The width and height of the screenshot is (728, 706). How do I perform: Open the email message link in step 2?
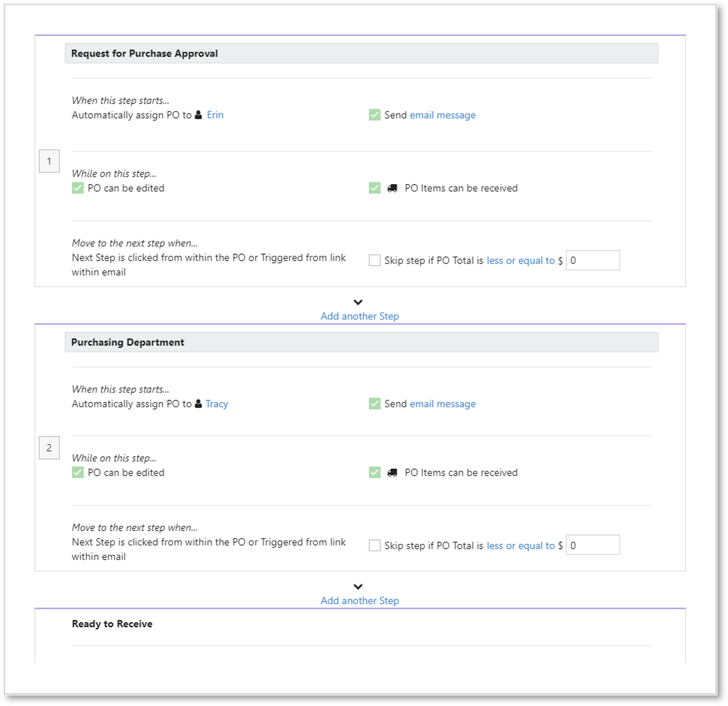click(443, 404)
